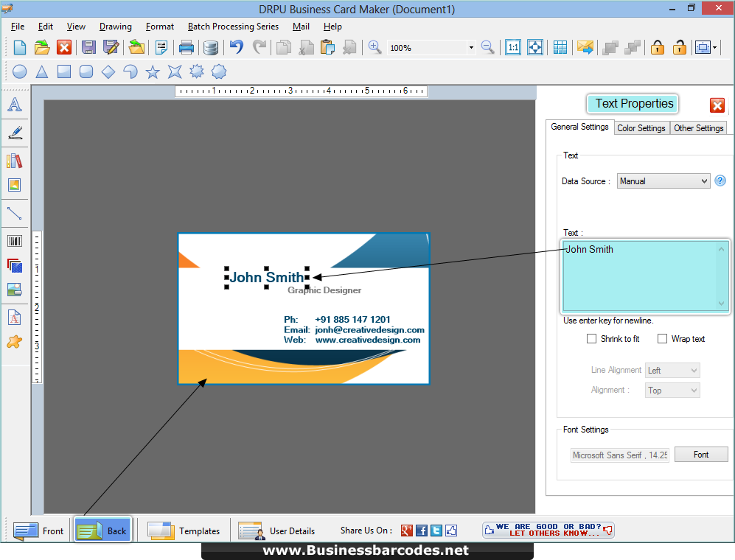Click the Zoom in magnifier icon
The height and width of the screenshot is (560, 735).
(x=375, y=47)
